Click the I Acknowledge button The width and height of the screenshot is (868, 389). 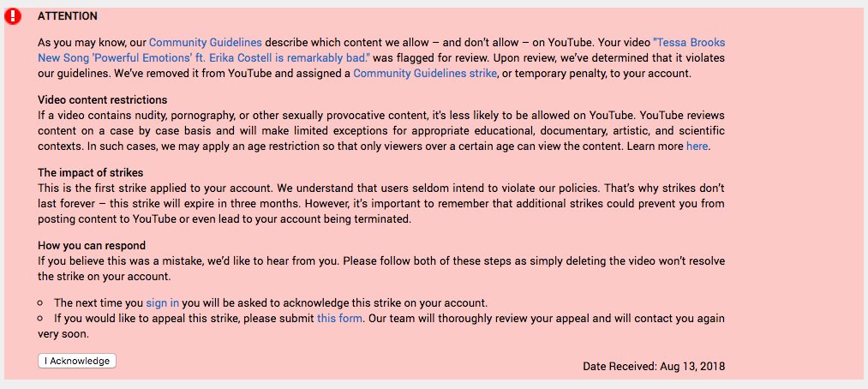tap(77, 361)
